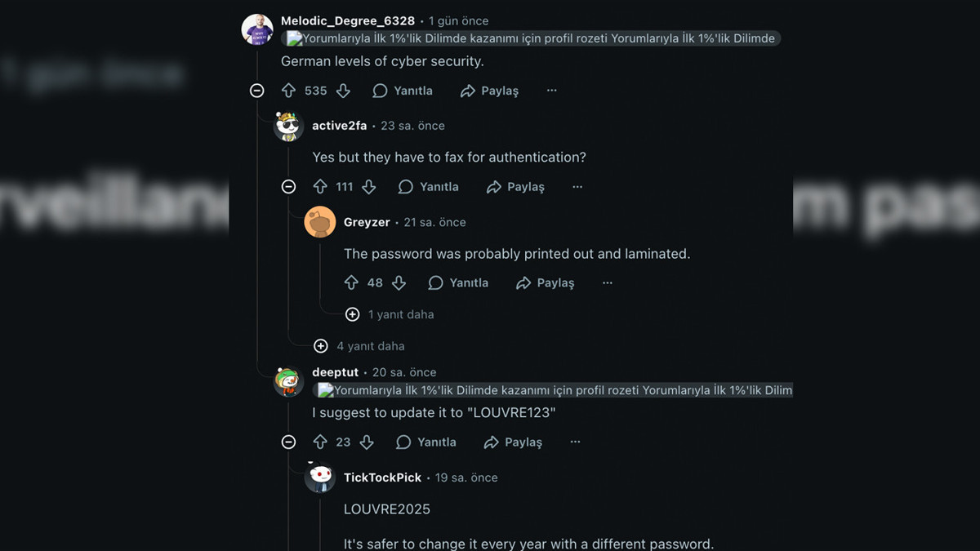Show "4 yanıt daha" hidden replies
The width and height of the screenshot is (980, 551).
[321, 346]
